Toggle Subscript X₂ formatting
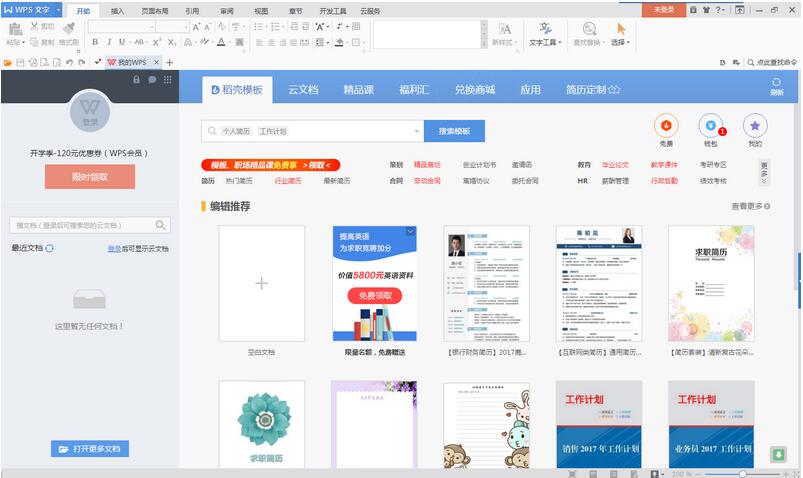The height and width of the screenshot is (478, 803). click(x=172, y=42)
